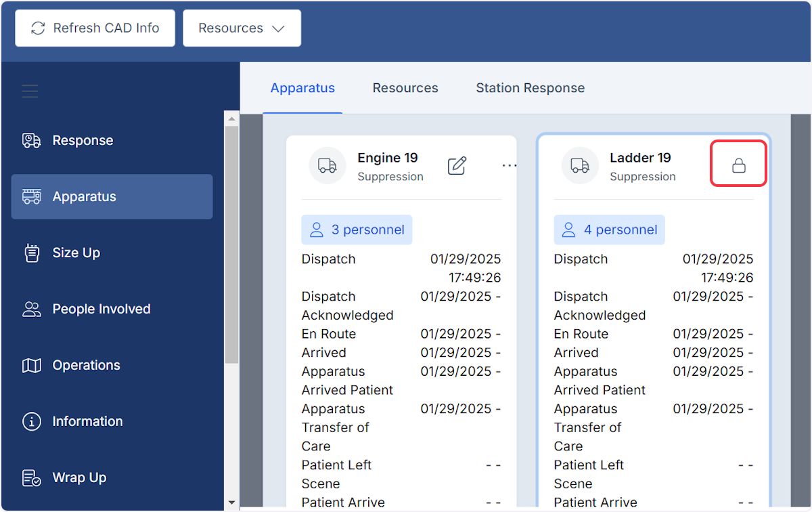812x512 pixels.
Task: Click Engine 19 dispatch time 17:49:26
Action: [475, 278]
